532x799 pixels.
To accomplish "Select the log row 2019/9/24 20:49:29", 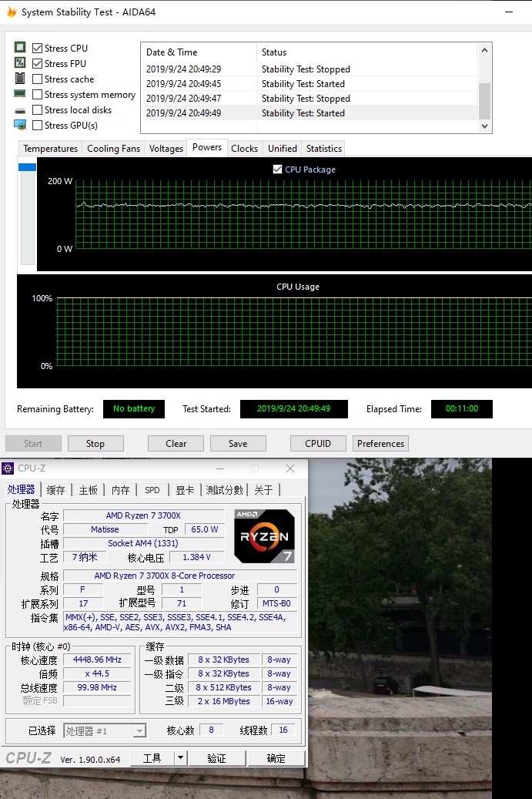I will pos(309,69).
